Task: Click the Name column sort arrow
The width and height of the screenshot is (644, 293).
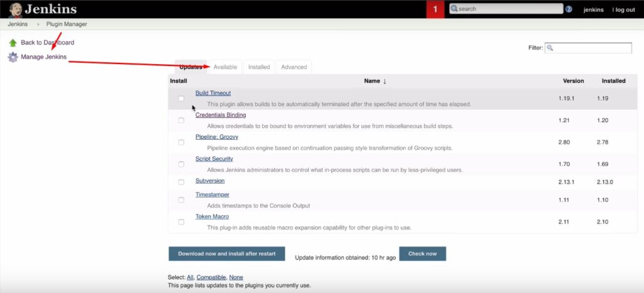Action: (385, 81)
